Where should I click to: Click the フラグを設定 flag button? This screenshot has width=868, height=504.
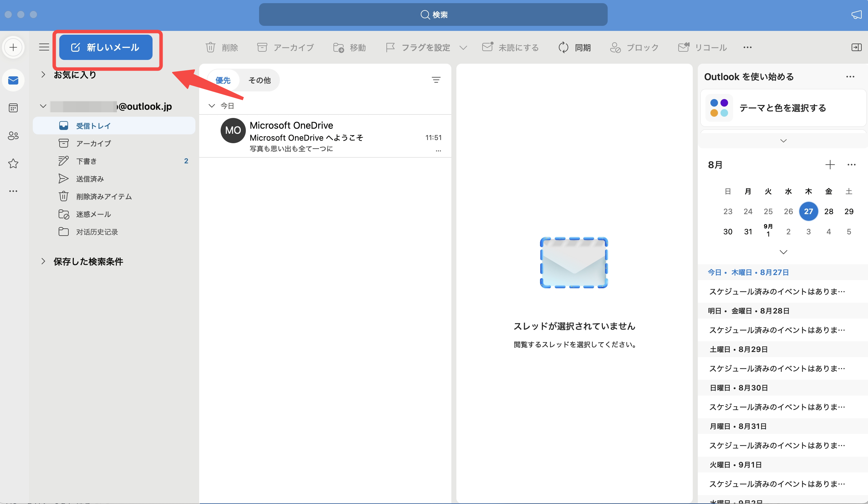coord(418,47)
